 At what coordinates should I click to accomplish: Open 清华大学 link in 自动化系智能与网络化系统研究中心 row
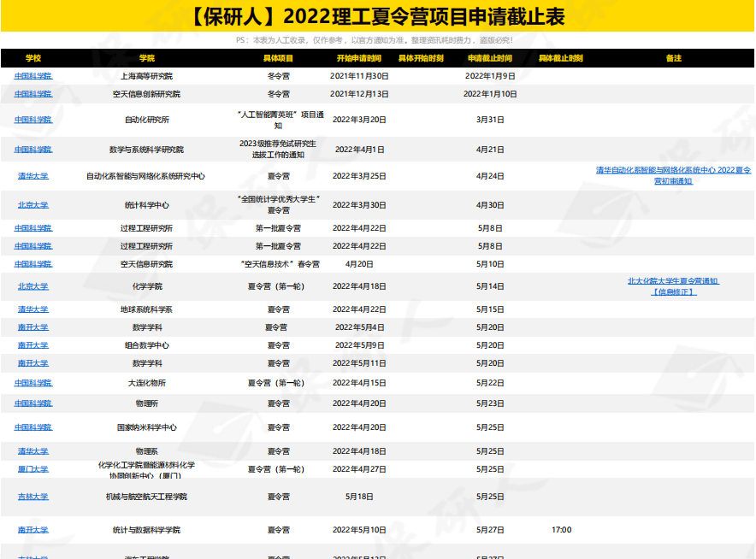click(33, 176)
